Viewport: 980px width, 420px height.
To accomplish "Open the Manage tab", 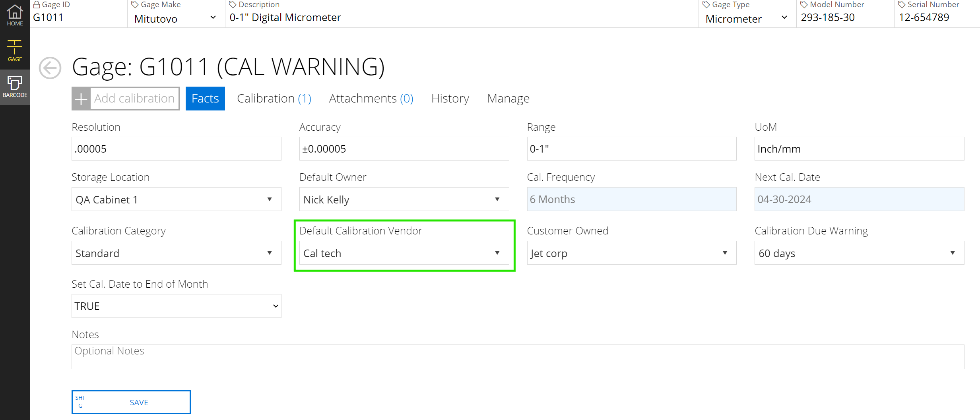I will point(508,99).
